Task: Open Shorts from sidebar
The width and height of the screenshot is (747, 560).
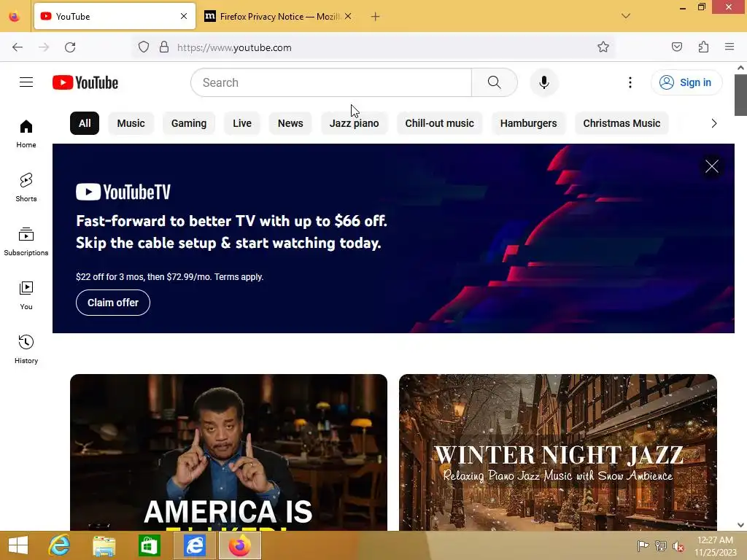Action: [26, 187]
